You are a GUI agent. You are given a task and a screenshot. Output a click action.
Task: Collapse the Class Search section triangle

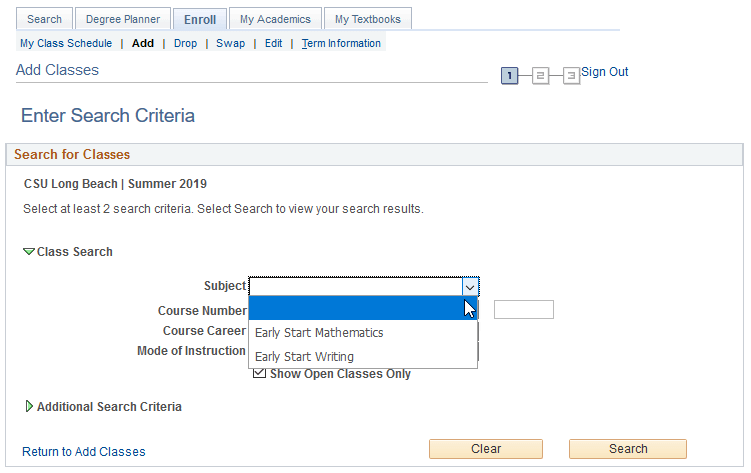click(x=29, y=251)
